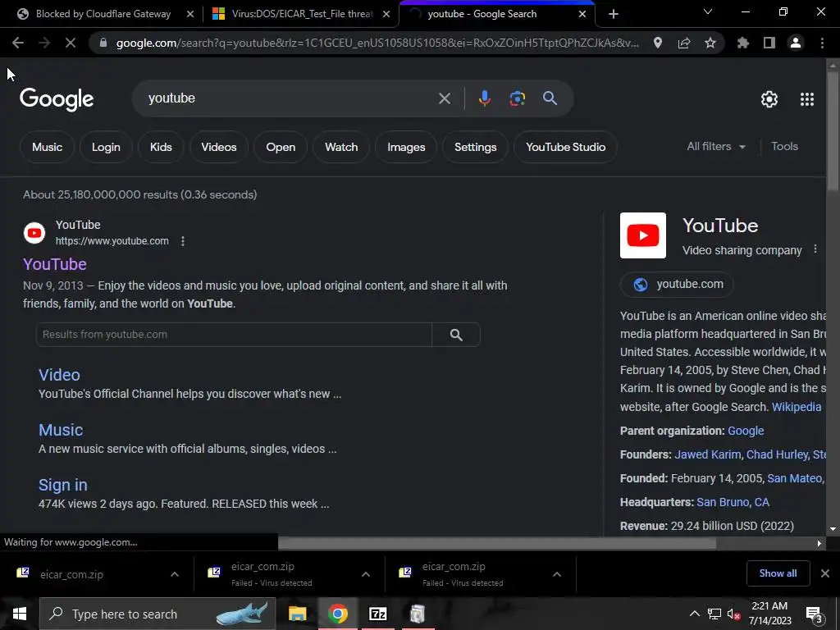Stop page loading with X button
Screen dimensions: 840x630
click(71, 43)
